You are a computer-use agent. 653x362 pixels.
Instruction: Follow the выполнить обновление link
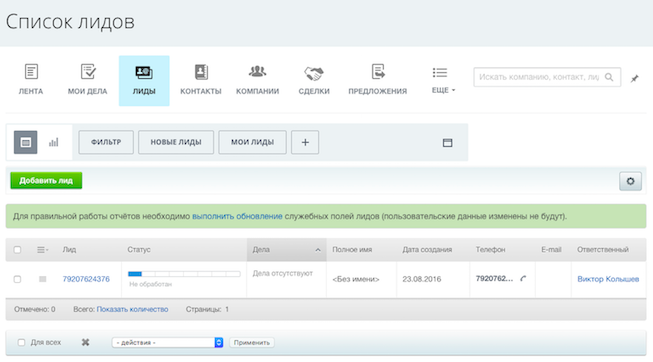tap(237, 216)
